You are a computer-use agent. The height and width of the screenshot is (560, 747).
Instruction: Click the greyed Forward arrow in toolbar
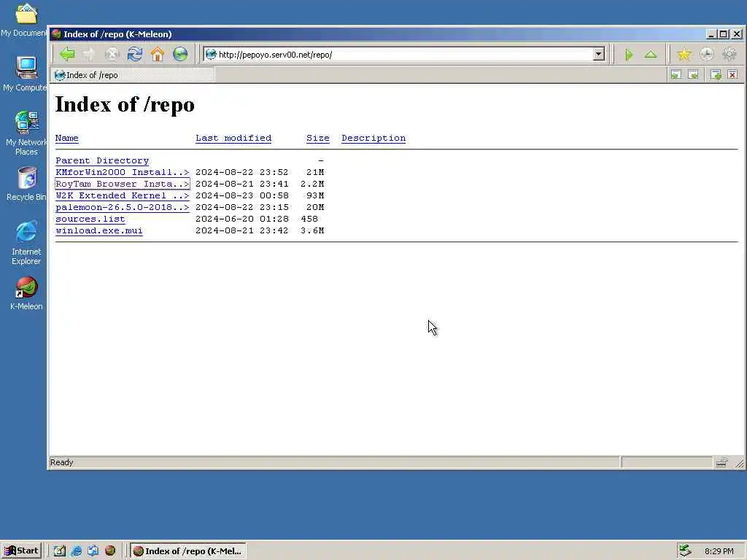click(89, 54)
